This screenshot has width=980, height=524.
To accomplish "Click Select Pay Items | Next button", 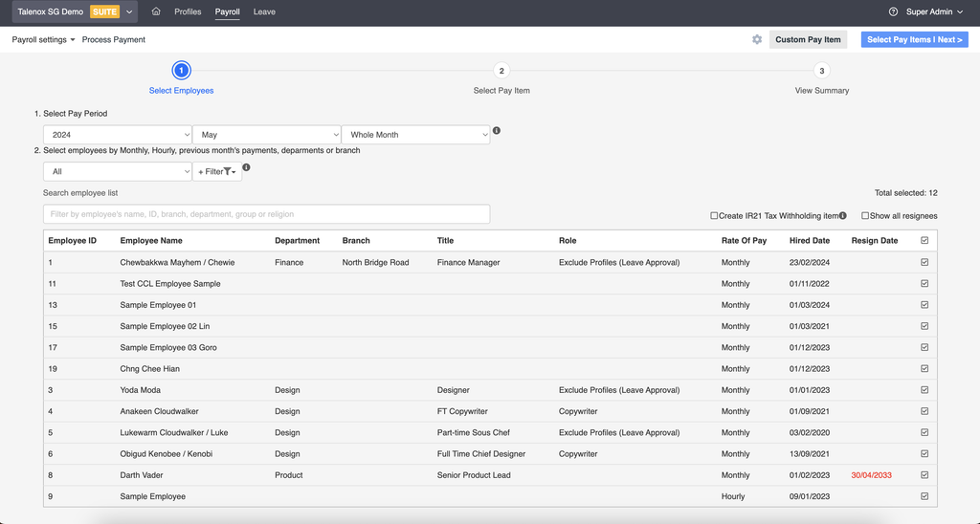I will click(914, 39).
